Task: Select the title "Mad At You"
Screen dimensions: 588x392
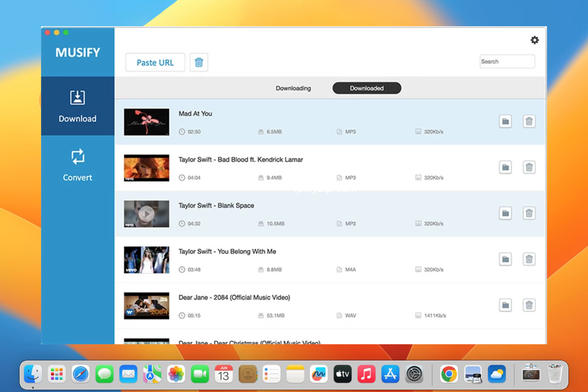Action: (195, 114)
